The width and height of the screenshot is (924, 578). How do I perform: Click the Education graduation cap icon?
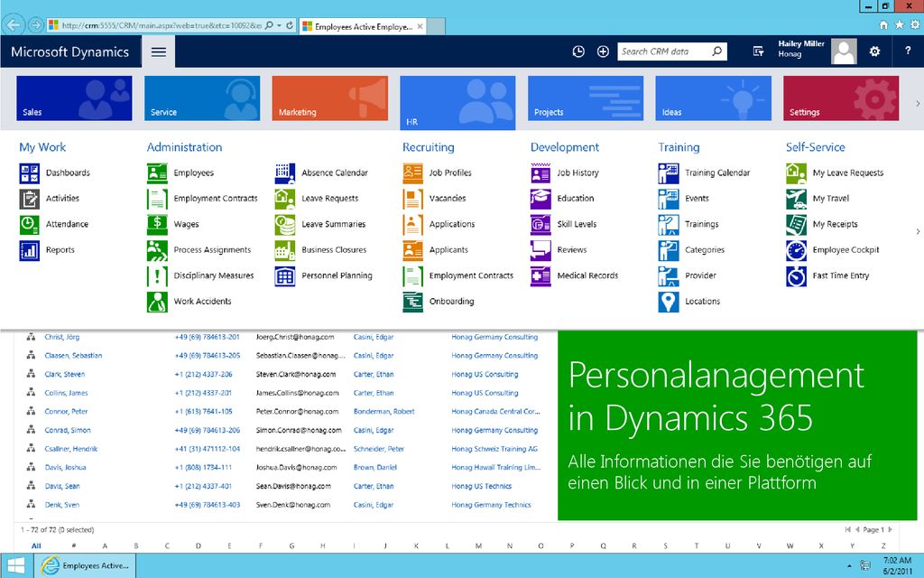[541, 199]
